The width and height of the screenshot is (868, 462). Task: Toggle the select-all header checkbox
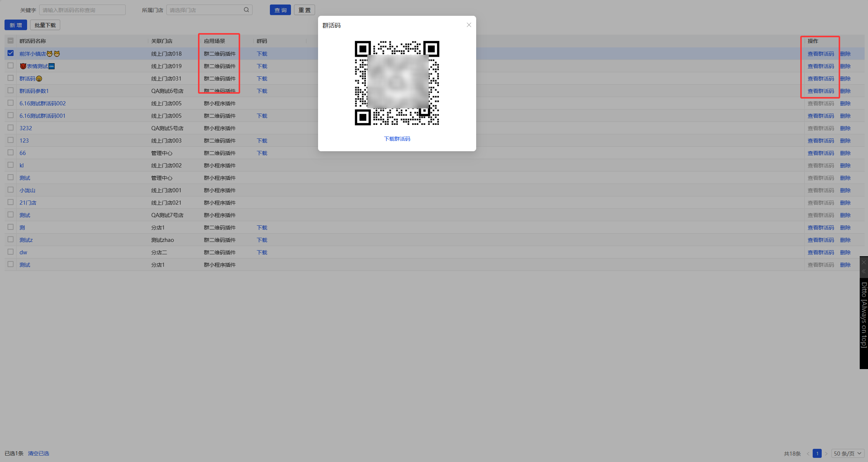point(11,41)
